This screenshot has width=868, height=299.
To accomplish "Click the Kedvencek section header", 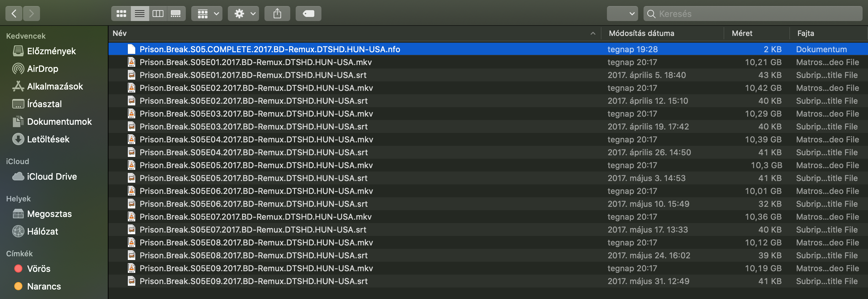I will click(x=26, y=36).
